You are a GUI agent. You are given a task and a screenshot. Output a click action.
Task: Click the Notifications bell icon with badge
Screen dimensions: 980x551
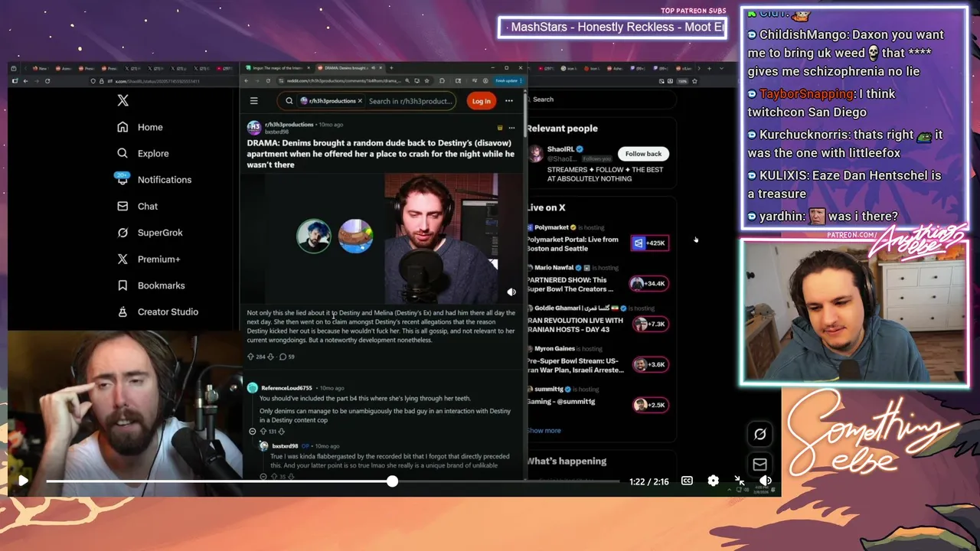coord(122,178)
